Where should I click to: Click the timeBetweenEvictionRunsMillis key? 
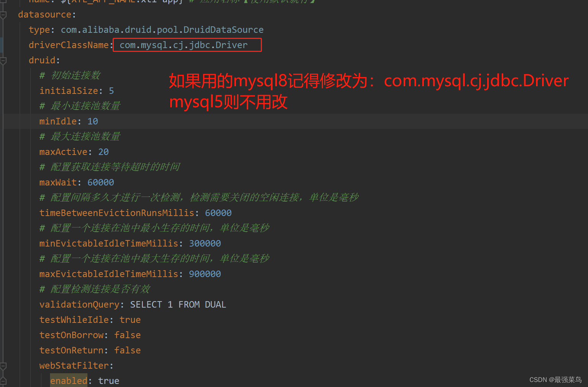pyautogui.click(x=117, y=213)
